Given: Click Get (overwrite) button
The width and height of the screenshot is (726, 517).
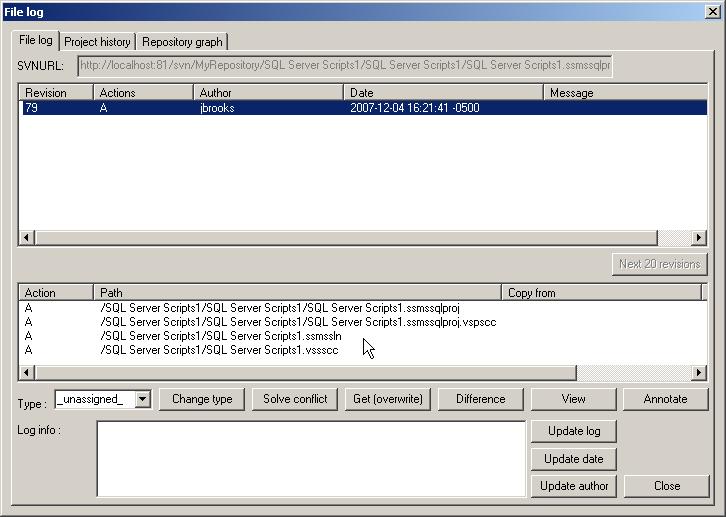Looking at the screenshot, I should coord(388,399).
